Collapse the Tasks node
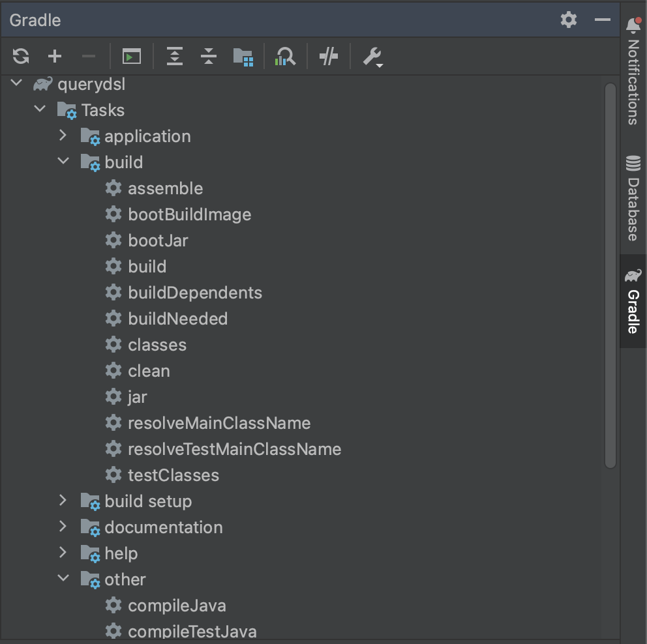The image size is (647, 644). click(x=40, y=109)
